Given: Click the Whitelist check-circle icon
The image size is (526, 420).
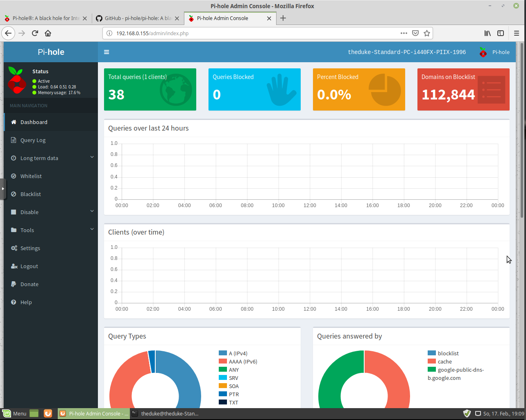Looking at the screenshot, I should click(x=14, y=176).
